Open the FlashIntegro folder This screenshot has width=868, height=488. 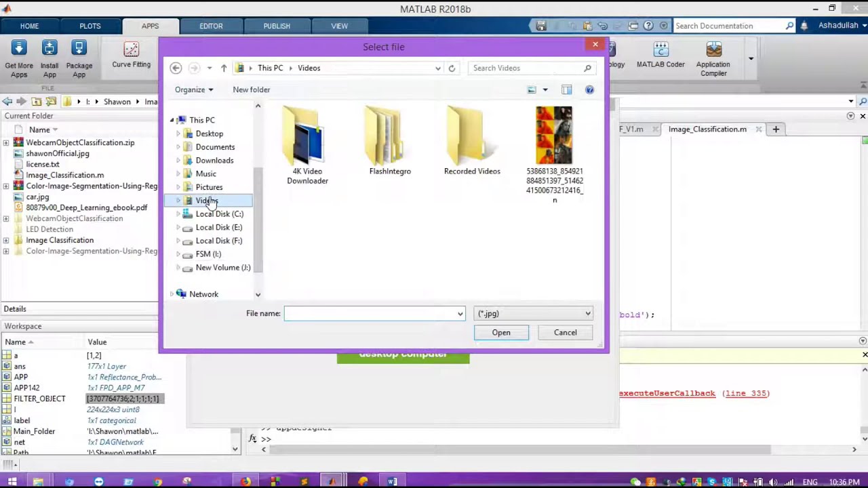(390, 141)
